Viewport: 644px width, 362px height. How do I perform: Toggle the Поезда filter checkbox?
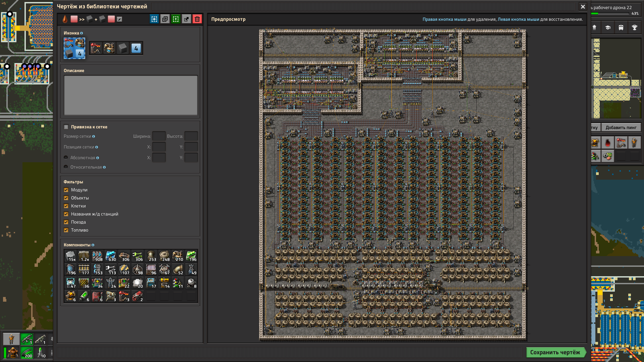66,222
